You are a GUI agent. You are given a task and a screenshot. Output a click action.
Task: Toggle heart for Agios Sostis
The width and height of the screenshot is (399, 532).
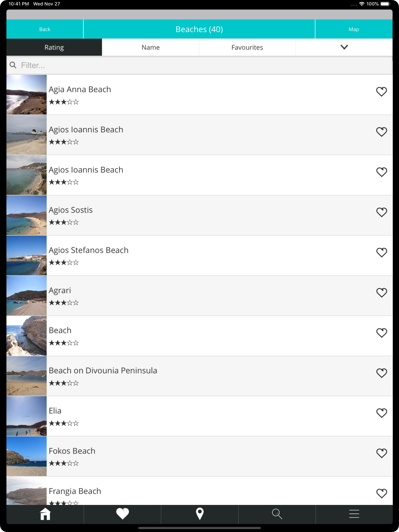(x=381, y=212)
